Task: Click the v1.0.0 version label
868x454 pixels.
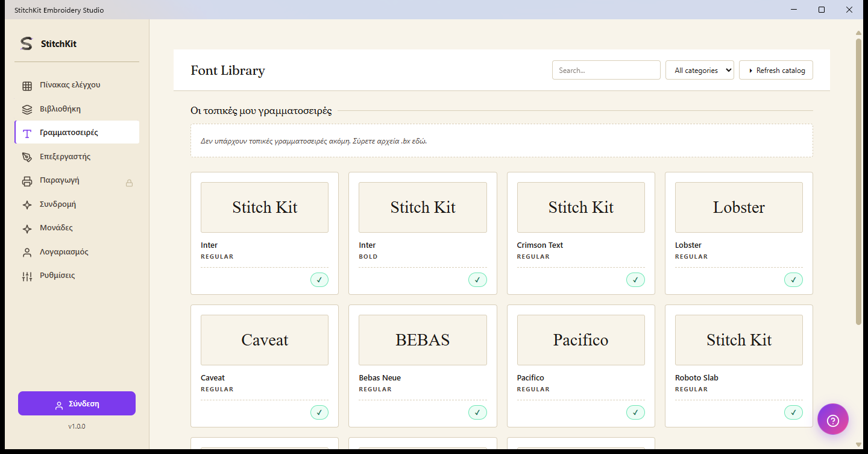Action: click(x=77, y=426)
